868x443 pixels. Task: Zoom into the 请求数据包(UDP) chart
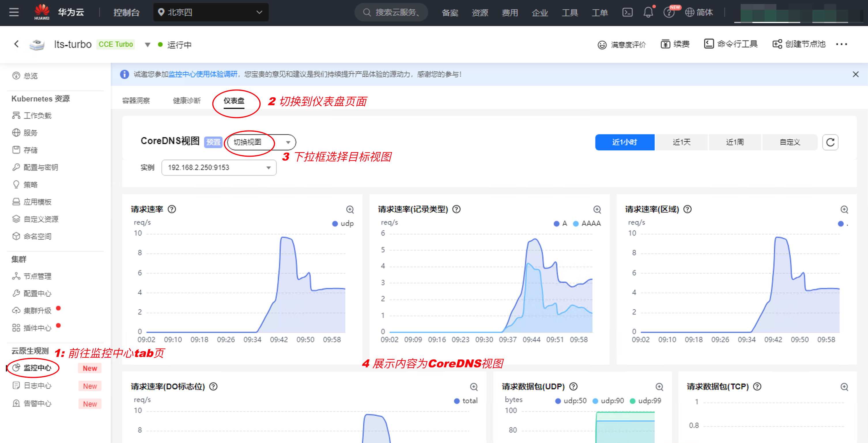click(659, 387)
